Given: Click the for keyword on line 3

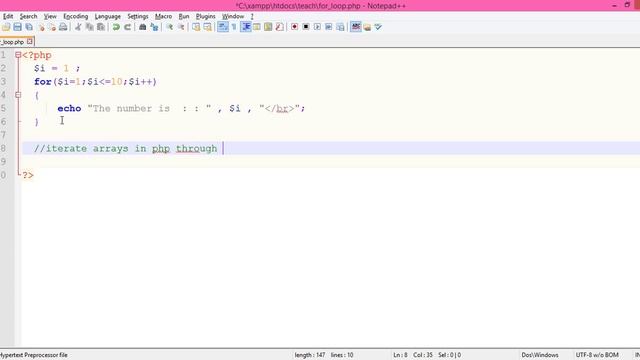Looking at the screenshot, I should click(42, 82).
